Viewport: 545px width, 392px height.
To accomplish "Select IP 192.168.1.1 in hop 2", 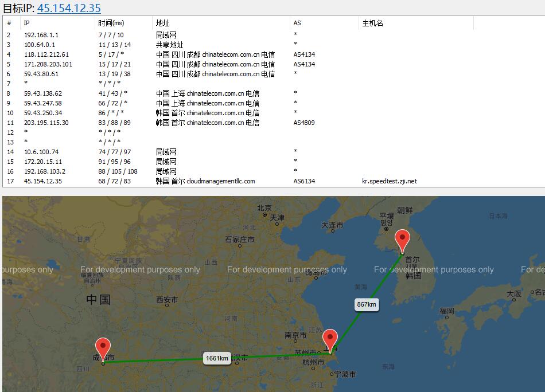I will point(41,35).
